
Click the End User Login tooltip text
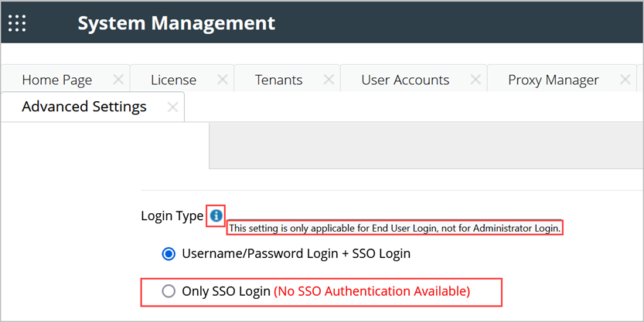[x=394, y=229]
